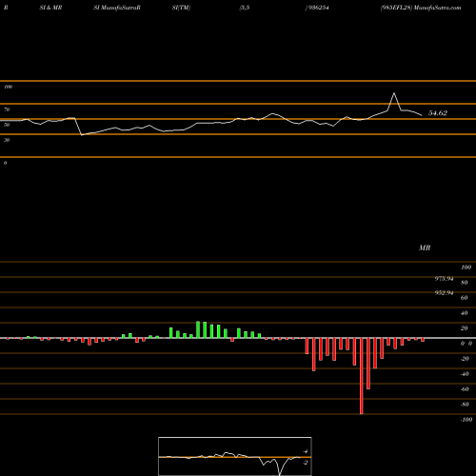Click the 975.94 price label
476x476 pixels.
(x=444, y=279)
